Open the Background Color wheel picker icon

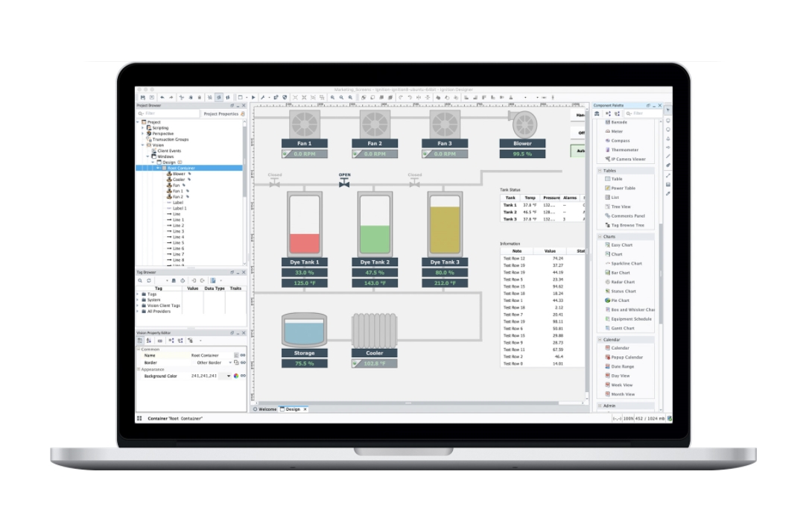click(x=236, y=376)
